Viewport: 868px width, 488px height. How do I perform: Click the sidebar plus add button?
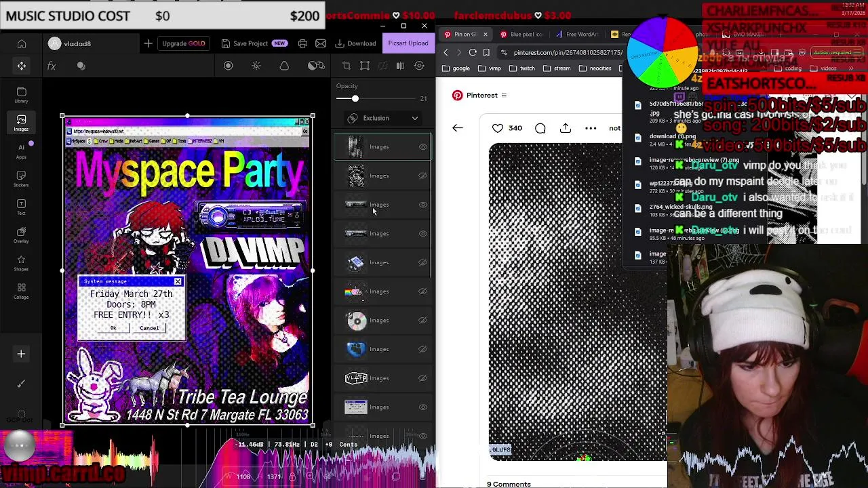pyautogui.click(x=21, y=354)
